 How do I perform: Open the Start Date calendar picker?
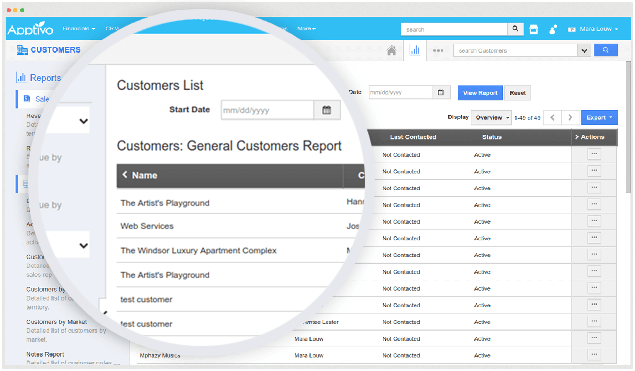[x=327, y=110]
